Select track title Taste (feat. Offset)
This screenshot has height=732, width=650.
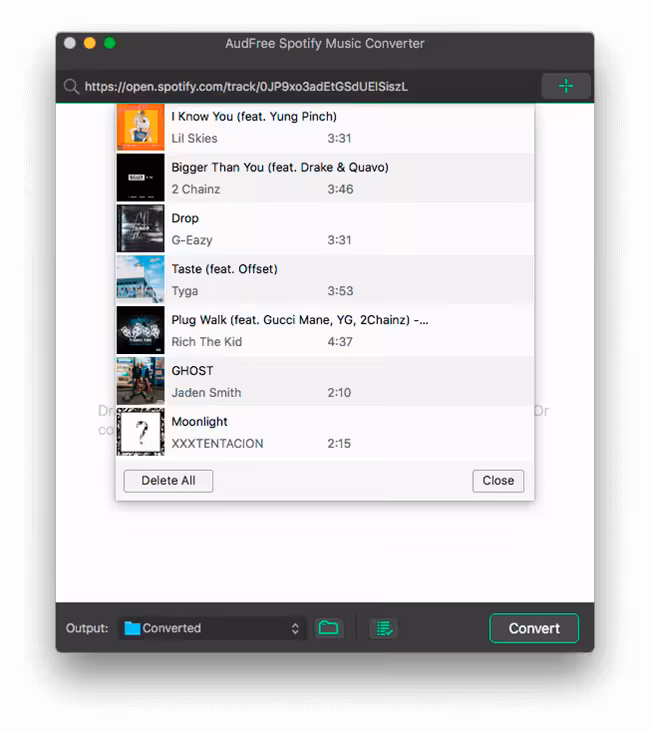point(225,269)
